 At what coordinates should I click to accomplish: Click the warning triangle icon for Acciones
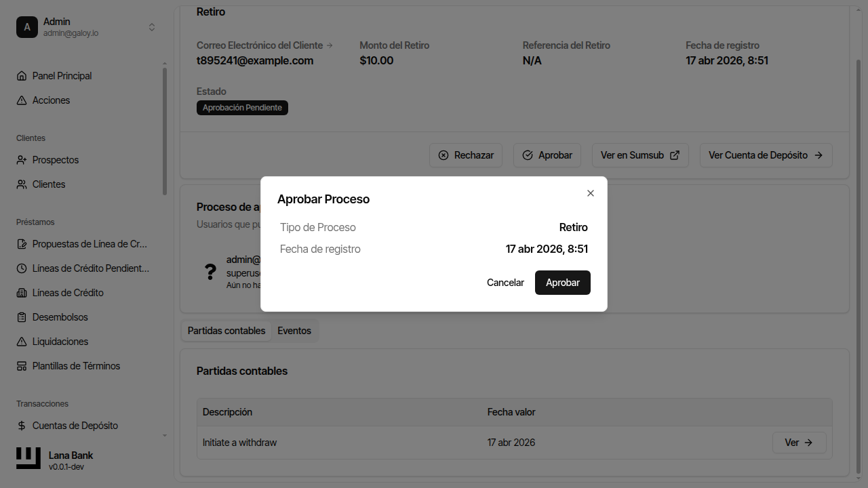pyautogui.click(x=22, y=100)
